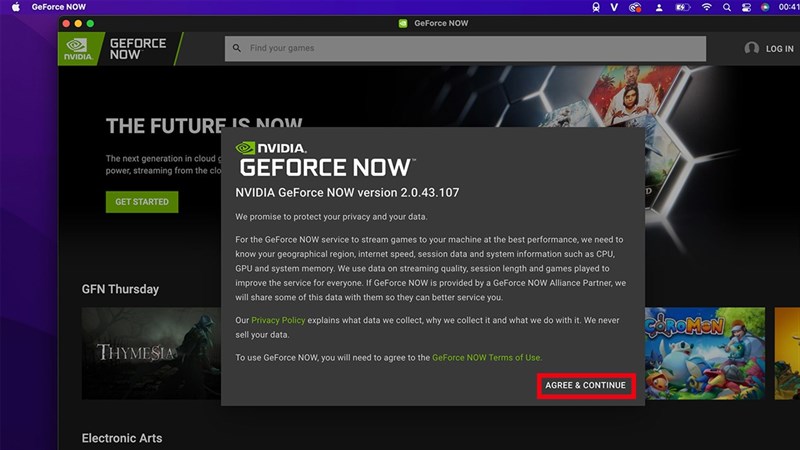The image size is (800, 450).
Task: Click the Agree & Continue button
Action: point(585,385)
